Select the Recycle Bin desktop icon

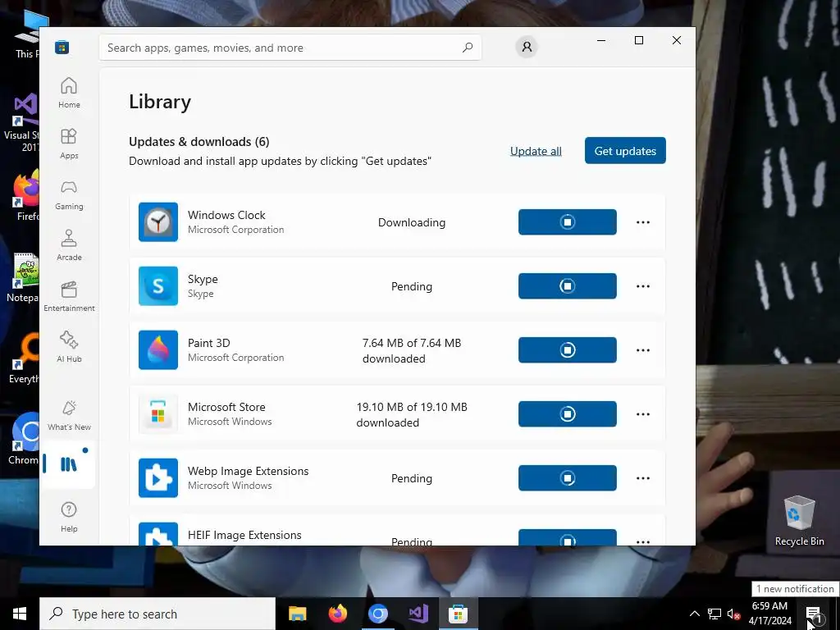[x=799, y=521]
